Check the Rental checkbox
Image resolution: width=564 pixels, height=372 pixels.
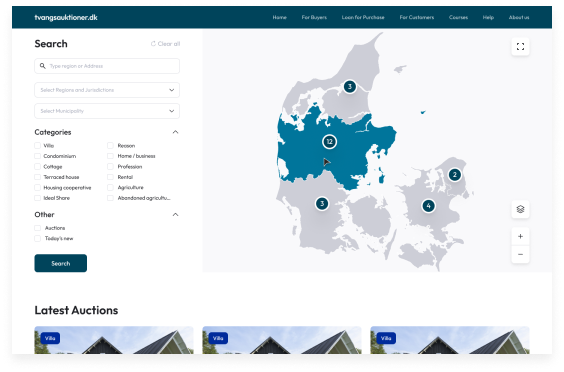110,177
